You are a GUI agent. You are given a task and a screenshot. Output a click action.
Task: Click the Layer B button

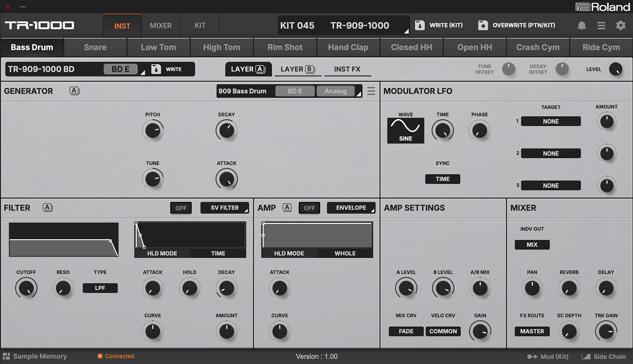(x=298, y=69)
